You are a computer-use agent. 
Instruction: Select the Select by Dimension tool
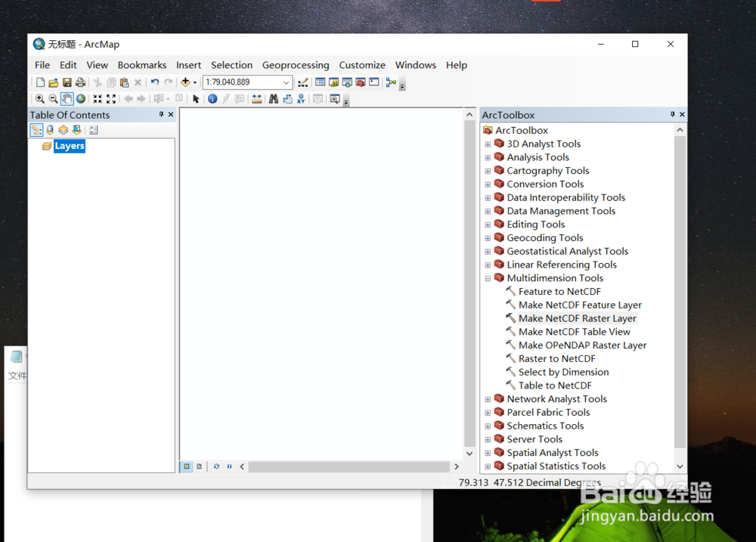click(563, 372)
